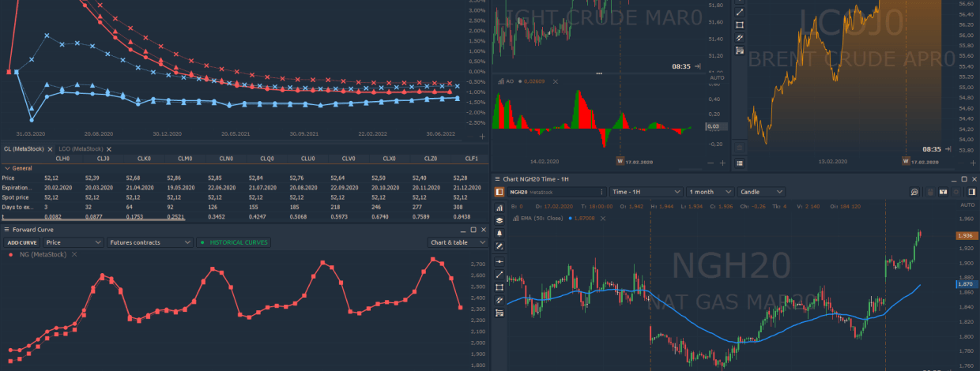Image resolution: width=980 pixels, height=371 pixels.
Task: Open object manager icon in Brent chart sidebar
Action: coord(740,51)
